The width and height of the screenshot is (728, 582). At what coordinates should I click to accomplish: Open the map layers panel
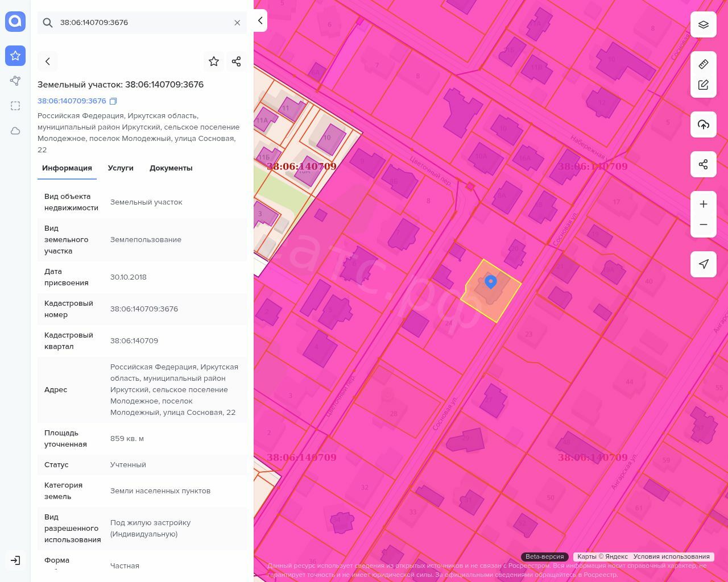coord(704,24)
